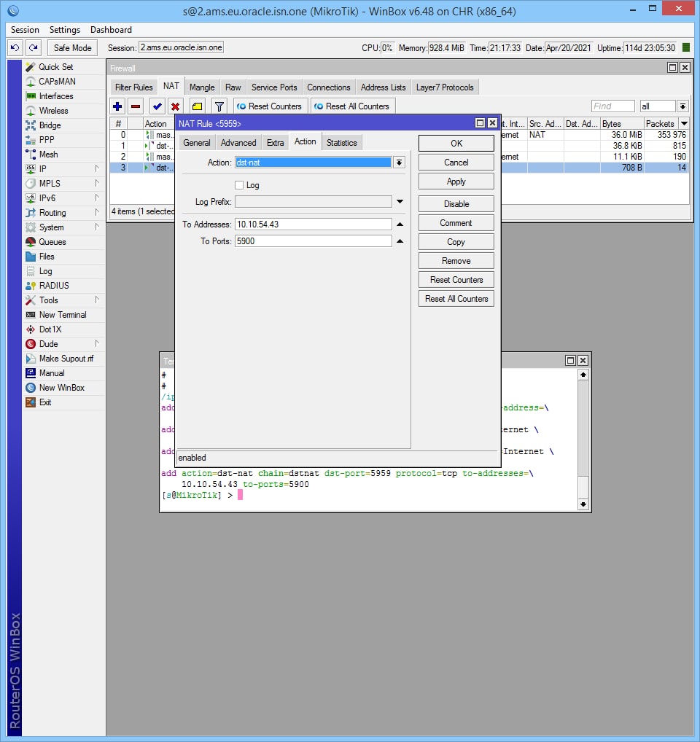The width and height of the screenshot is (700, 742).
Task: Switch to Address Lists tab
Action: click(x=384, y=87)
